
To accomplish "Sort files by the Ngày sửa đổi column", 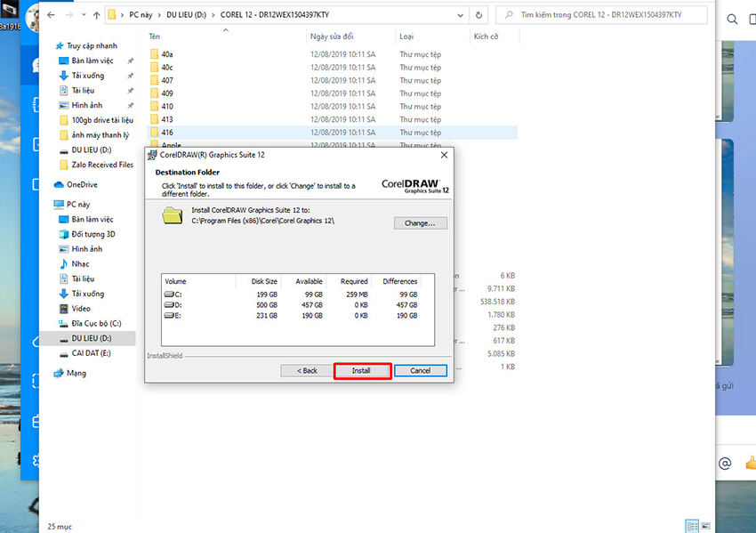I will click(x=331, y=36).
